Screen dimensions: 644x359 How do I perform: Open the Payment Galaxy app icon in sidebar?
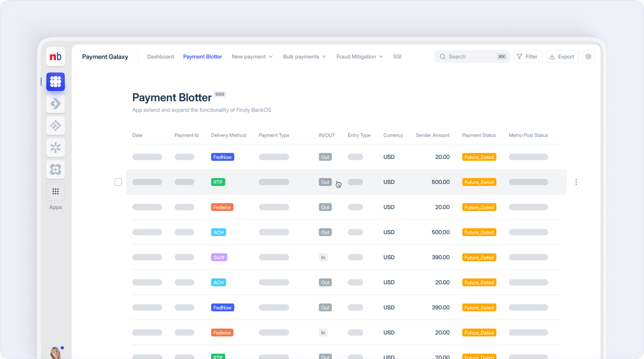click(x=56, y=82)
